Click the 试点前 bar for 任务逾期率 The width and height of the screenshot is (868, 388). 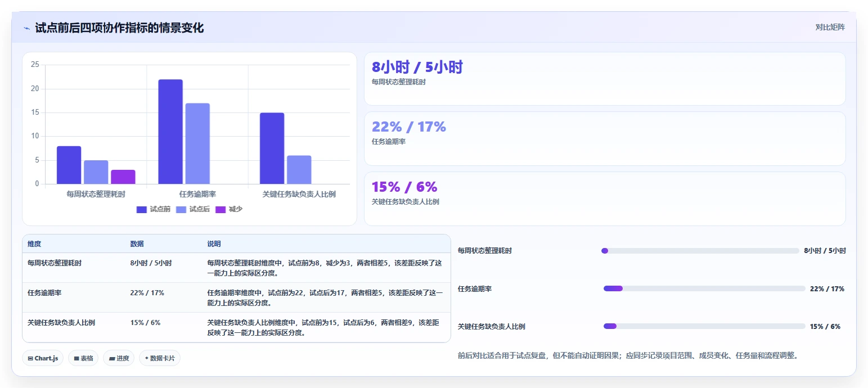[x=170, y=132]
